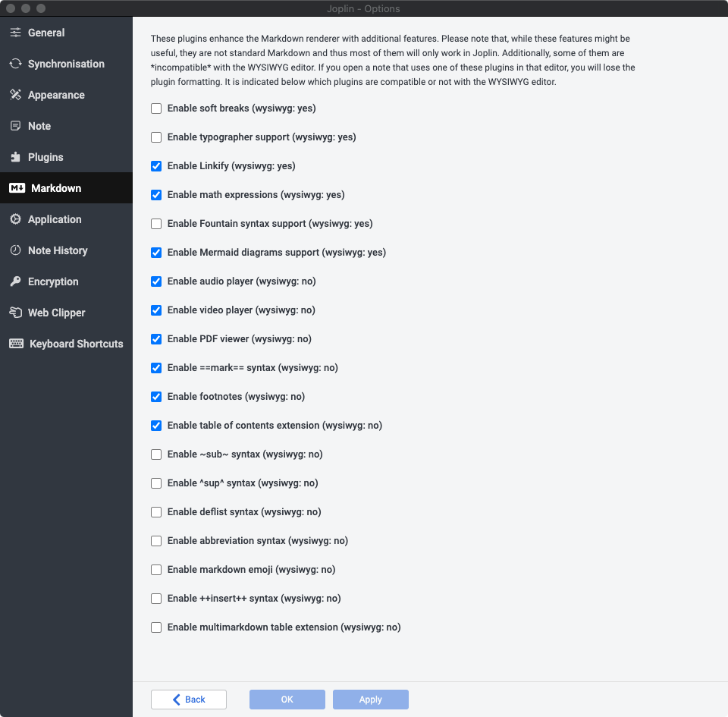Click the Application gear icon

16,219
